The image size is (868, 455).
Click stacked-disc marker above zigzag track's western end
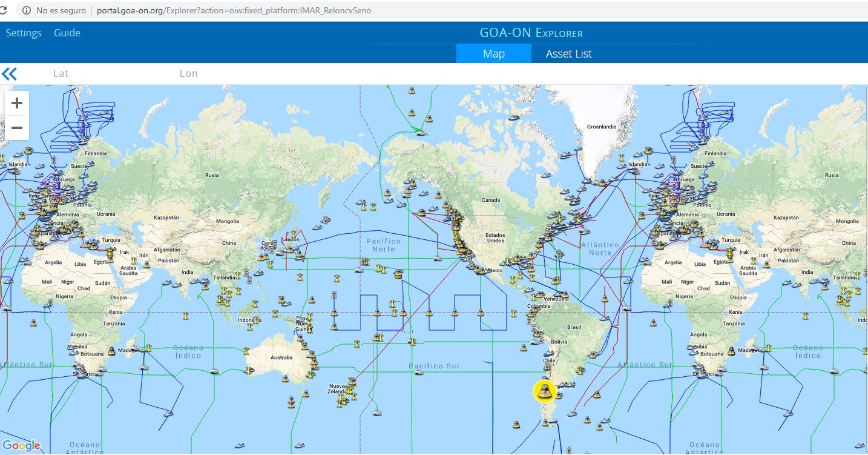[334, 295]
